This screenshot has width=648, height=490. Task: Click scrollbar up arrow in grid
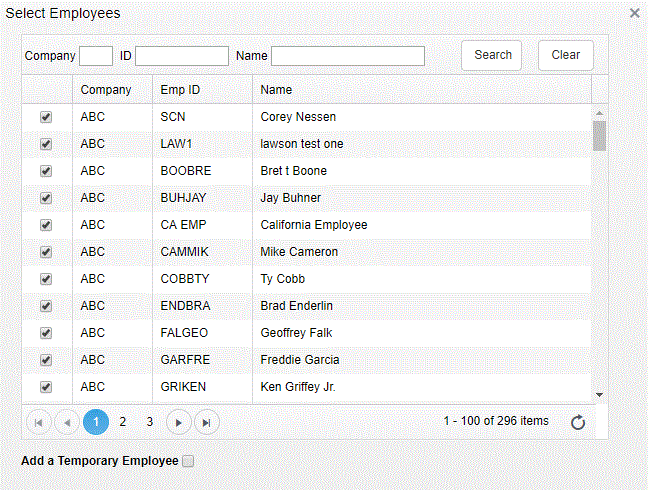click(599, 113)
